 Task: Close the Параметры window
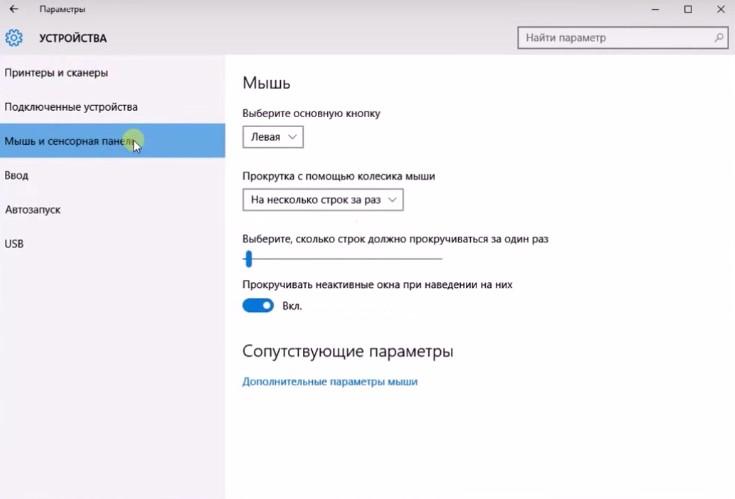click(720, 9)
